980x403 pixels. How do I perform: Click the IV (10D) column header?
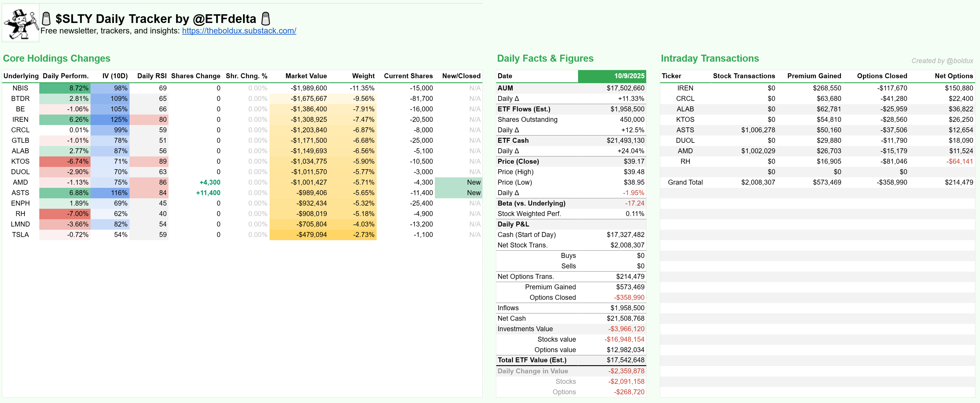point(115,76)
